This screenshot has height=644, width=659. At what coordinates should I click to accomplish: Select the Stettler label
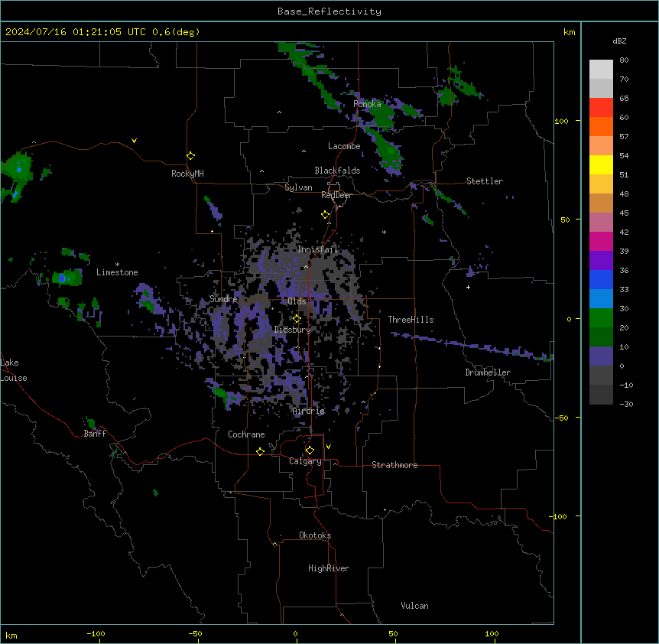pos(485,181)
